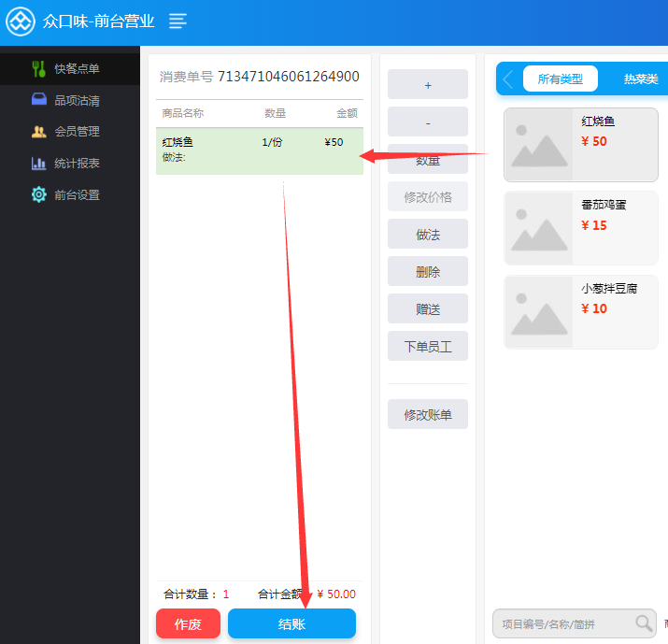The image size is (668, 644).
Task: Click the 做法 button
Action: tap(428, 234)
